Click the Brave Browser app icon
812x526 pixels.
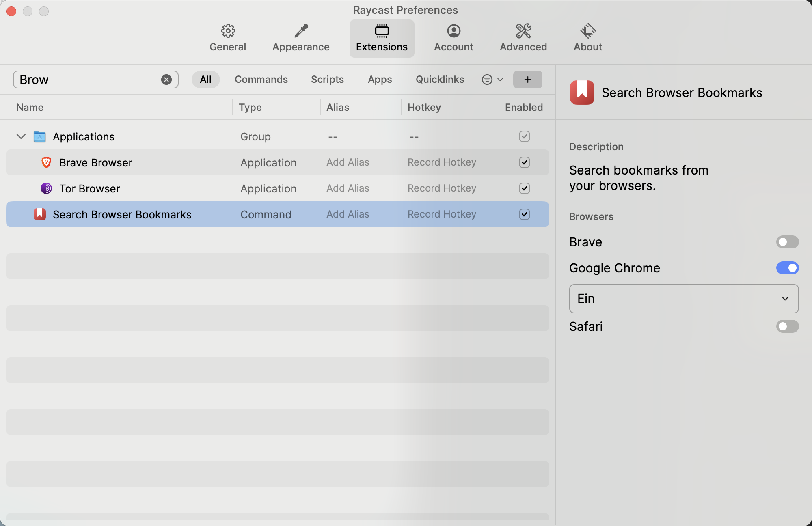point(46,162)
